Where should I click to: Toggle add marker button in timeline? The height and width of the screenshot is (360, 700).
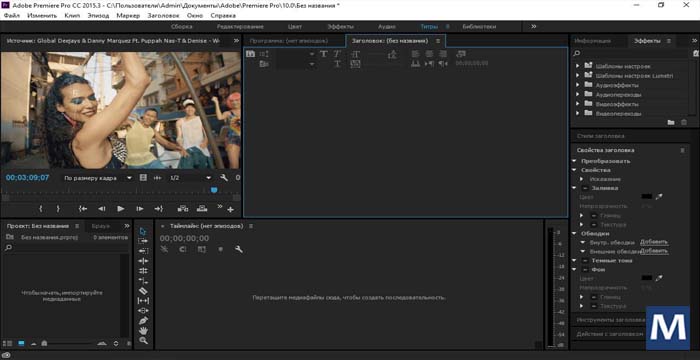220,250
